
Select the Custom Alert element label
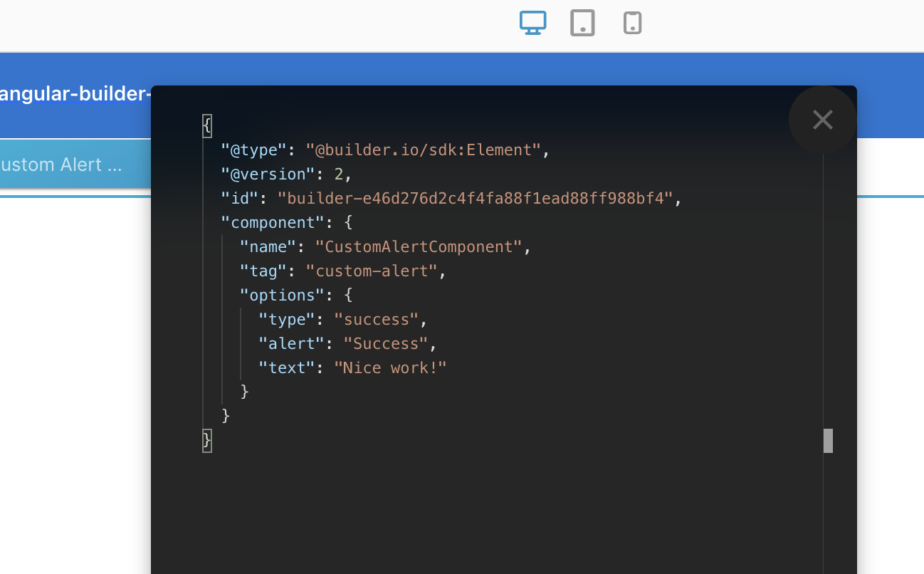pos(62,165)
